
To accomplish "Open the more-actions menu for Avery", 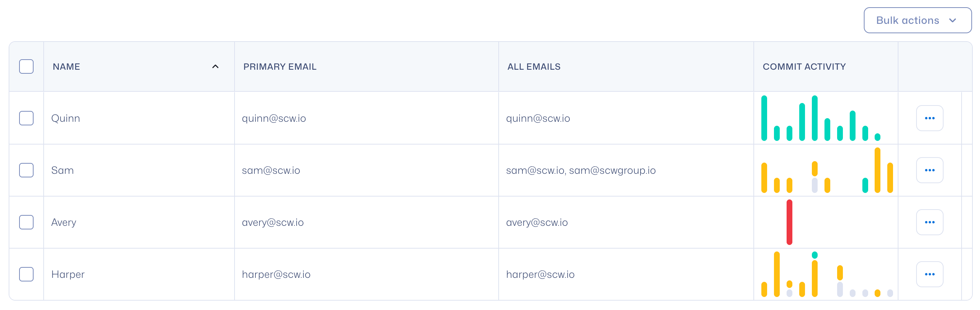I will click(x=929, y=222).
